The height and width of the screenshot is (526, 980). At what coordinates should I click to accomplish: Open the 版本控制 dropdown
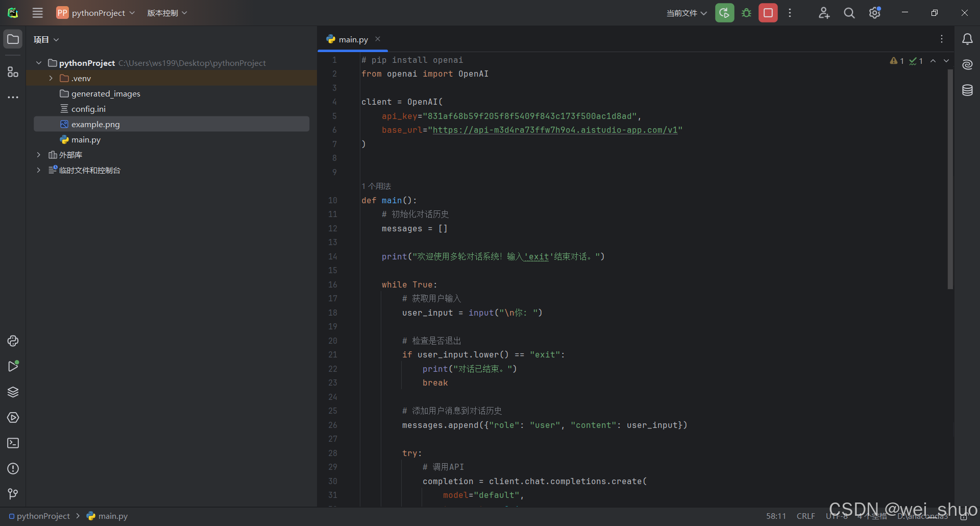click(167, 13)
